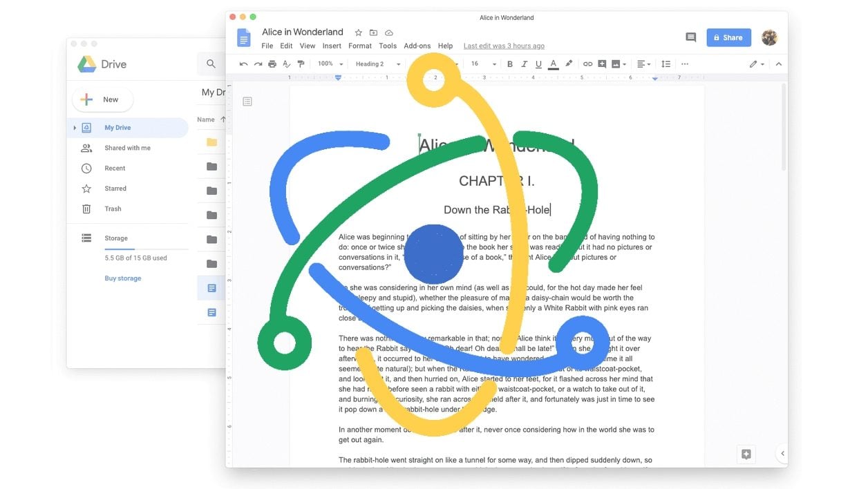Click Storage in Drive sidebar
The height and width of the screenshot is (489, 868).
tap(116, 238)
